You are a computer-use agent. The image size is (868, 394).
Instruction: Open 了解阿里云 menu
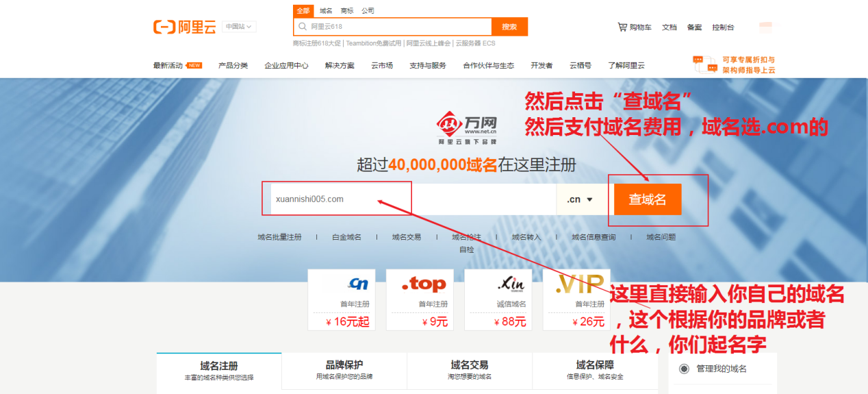click(x=626, y=66)
